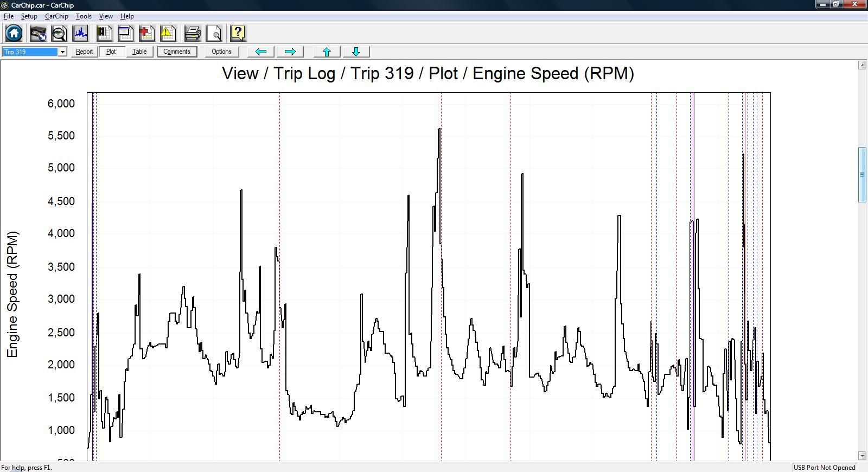Open print preview page icon
The image size is (868, 472).
tap(214, 34)
